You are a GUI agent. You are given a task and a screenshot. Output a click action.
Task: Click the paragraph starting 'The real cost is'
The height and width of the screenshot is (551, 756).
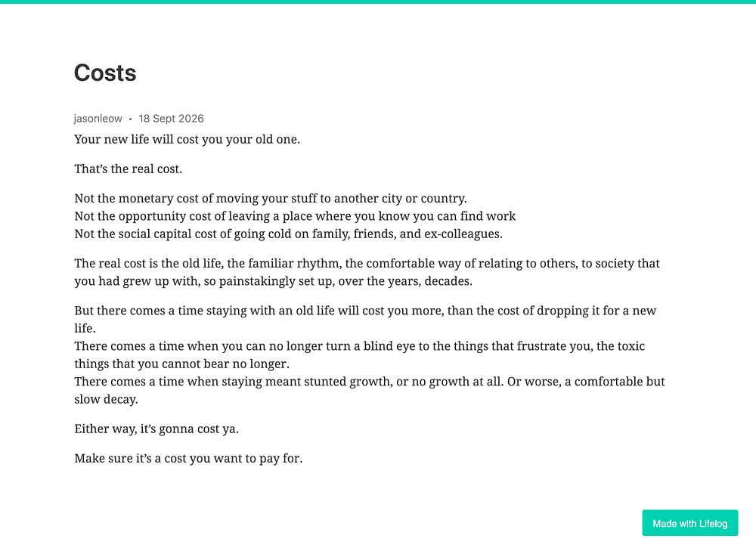pos(367,272)
